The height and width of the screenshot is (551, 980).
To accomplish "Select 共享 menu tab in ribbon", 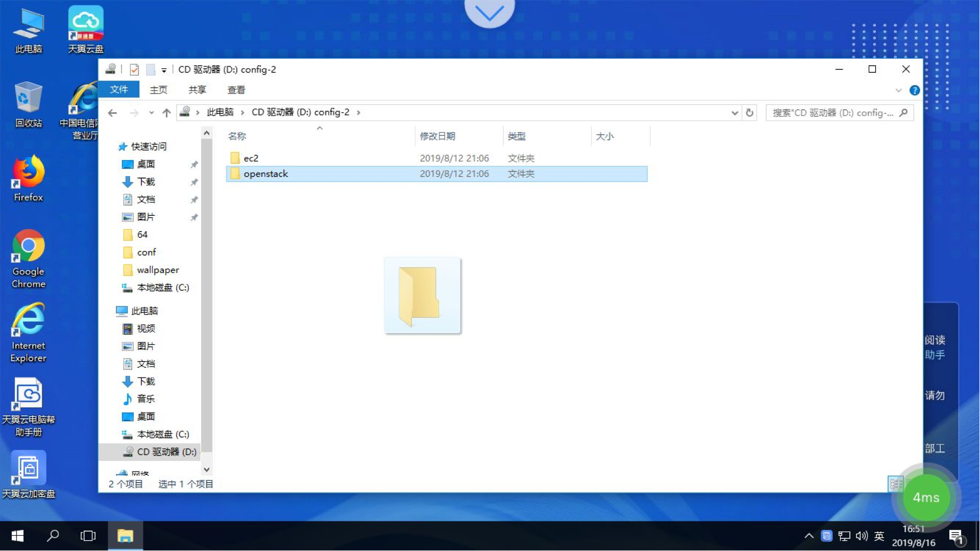I will coord(197,89).
